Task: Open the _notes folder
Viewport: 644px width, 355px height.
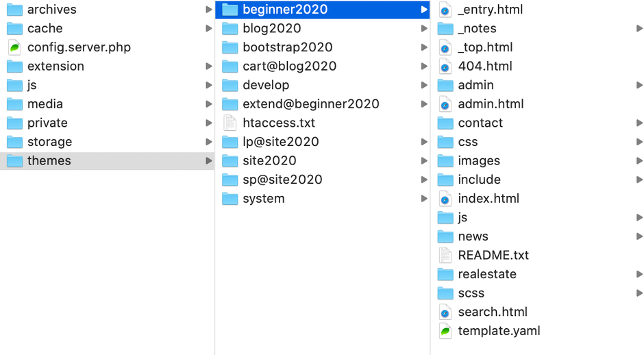Action: coord(477,29)
